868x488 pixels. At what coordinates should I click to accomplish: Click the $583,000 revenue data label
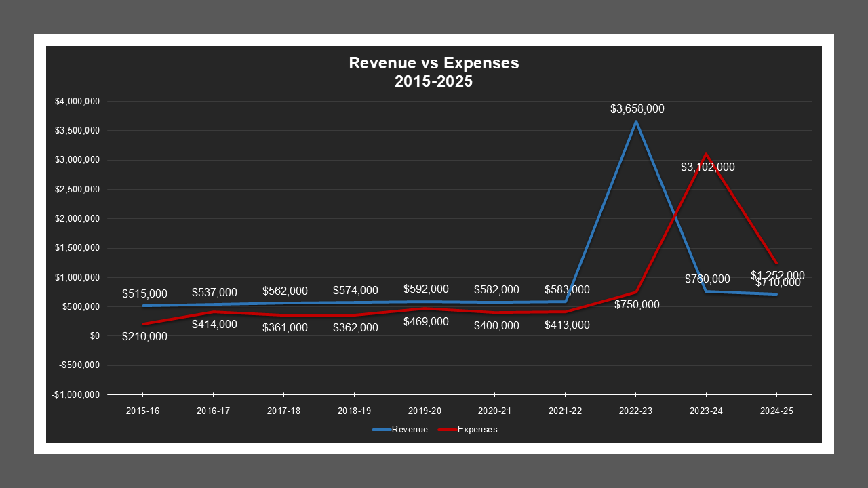[x=567, y=290]
